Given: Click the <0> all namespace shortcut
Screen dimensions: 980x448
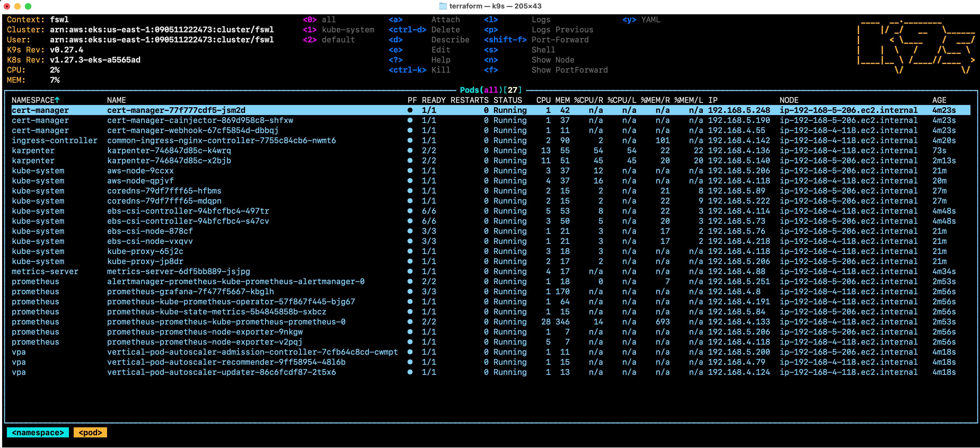Looking at the screenshot, I should 319,20.
